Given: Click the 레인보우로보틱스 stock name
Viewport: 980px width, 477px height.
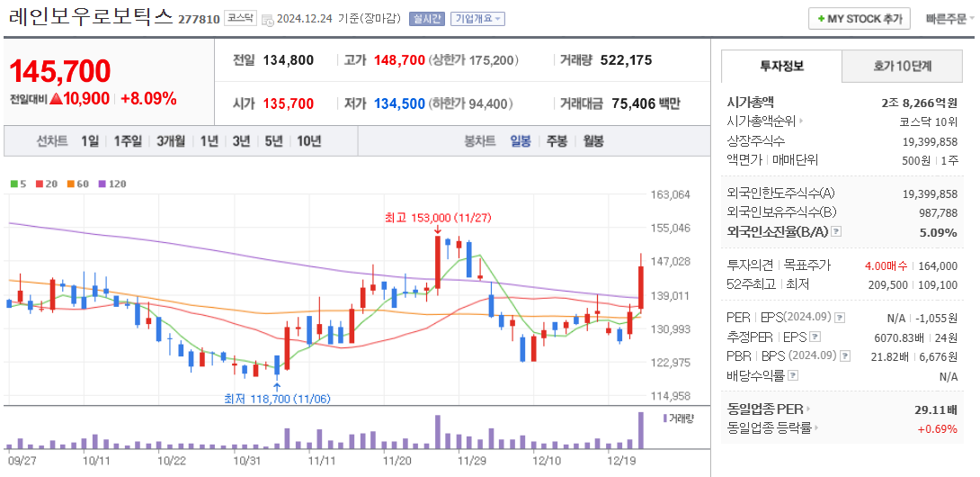Looking at the screenshot, I should (91, 16).
